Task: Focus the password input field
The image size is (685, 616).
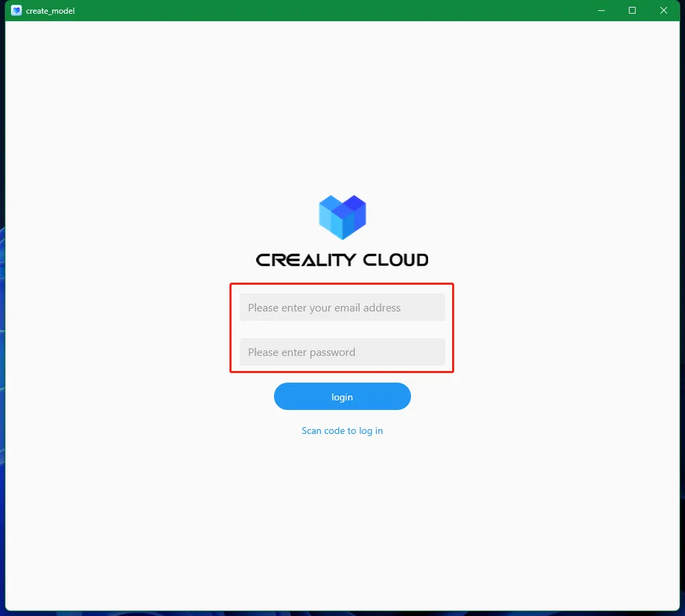Action: pyautogui.click(x=342, y=352)
